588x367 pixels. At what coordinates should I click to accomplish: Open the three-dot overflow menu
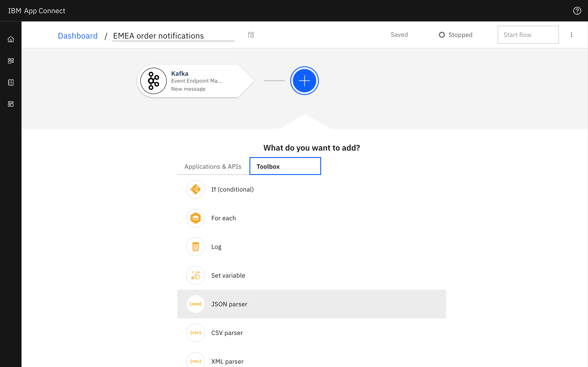571,35
